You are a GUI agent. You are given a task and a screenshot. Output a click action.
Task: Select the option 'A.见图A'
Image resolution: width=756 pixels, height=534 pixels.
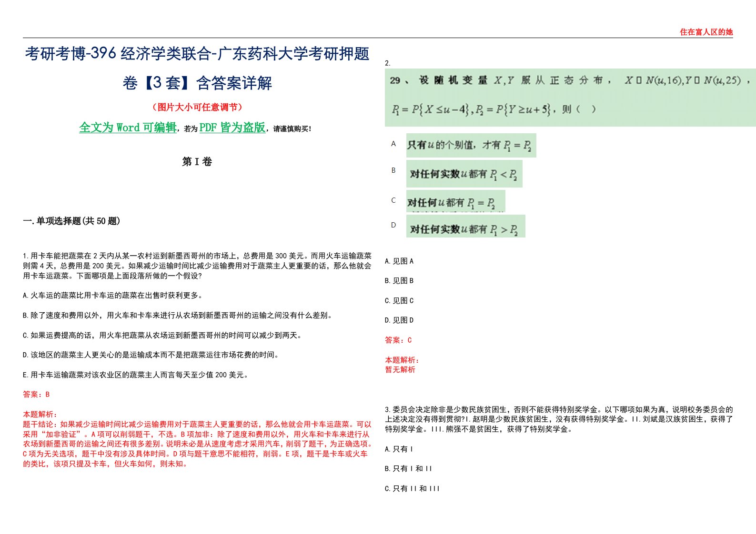[x=399, y=261]
